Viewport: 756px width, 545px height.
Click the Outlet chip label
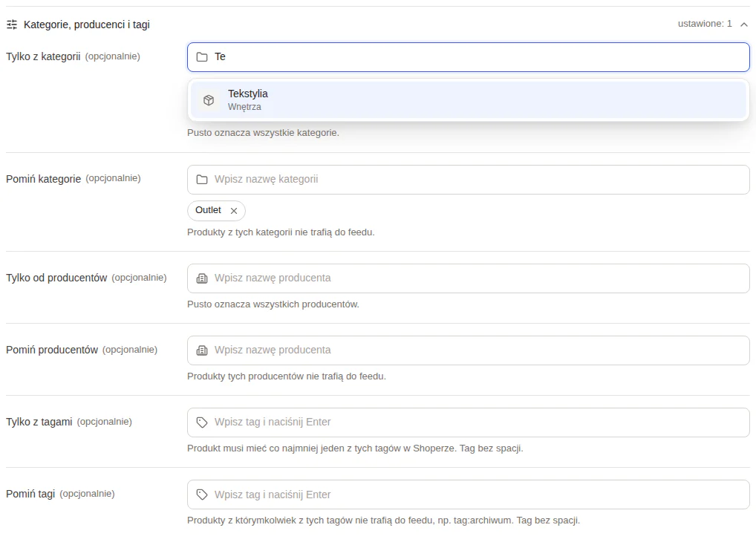pos(208,210)
